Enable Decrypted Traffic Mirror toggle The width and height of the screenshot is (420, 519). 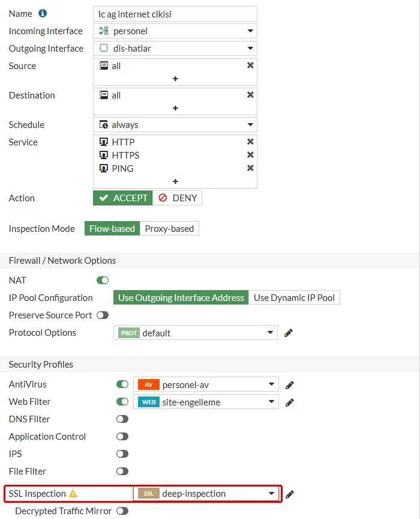[122, 511]
